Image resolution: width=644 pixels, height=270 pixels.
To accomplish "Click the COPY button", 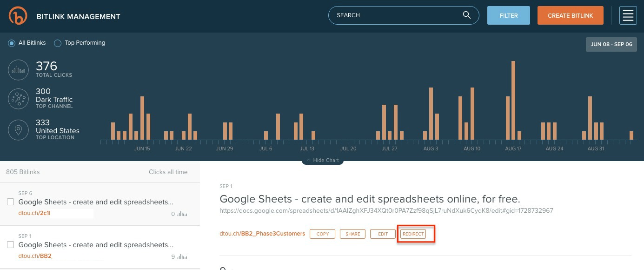I will [x=323, y=234].
